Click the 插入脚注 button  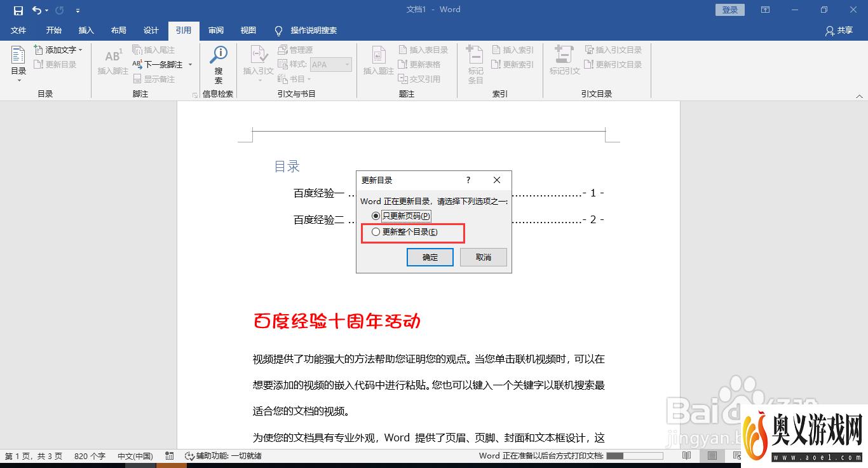pyautogui.click(x=113, y=62)
